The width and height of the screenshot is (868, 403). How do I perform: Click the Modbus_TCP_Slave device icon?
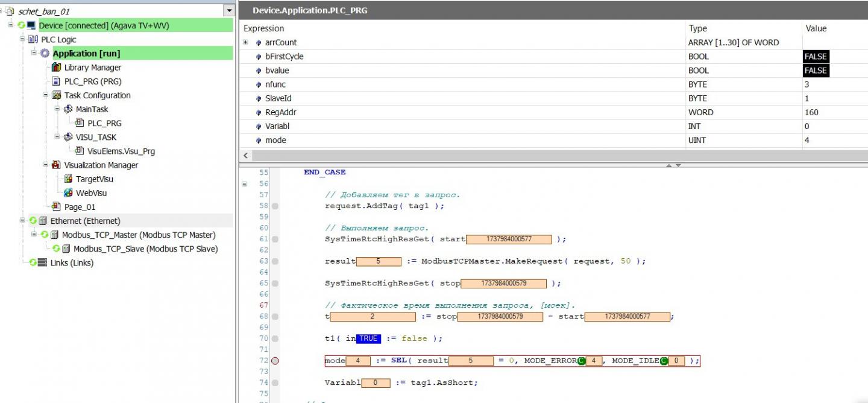[x=66, y=249]
